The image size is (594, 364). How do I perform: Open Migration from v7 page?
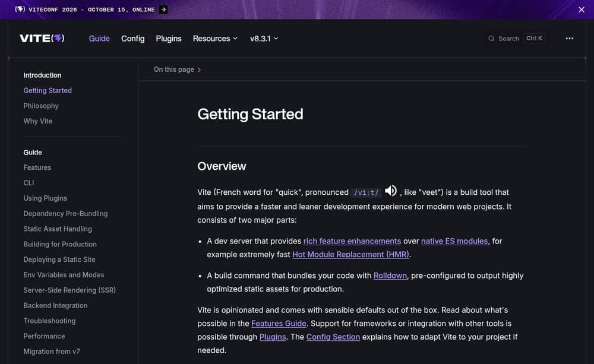[x=52, y=352]
